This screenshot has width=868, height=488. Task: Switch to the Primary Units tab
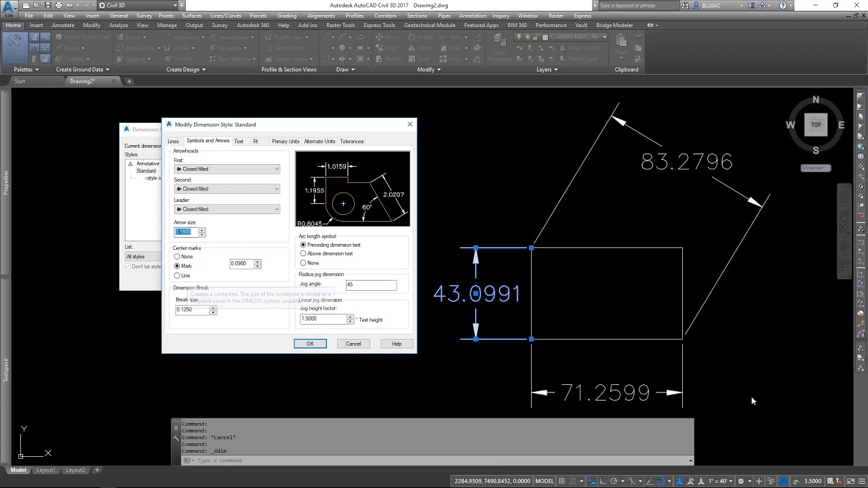coord(285,142)
